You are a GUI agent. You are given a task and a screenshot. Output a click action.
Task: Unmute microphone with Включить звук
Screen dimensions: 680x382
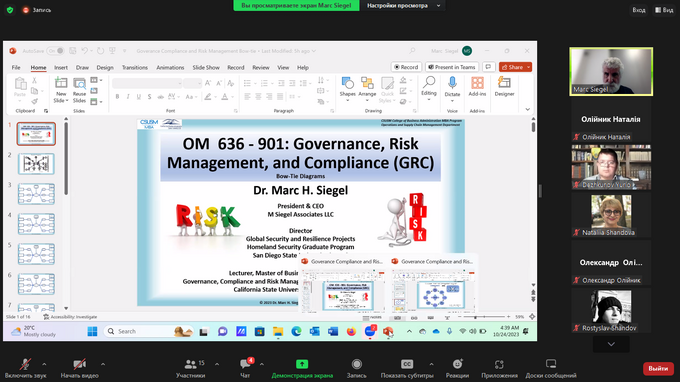click(25, 364)
